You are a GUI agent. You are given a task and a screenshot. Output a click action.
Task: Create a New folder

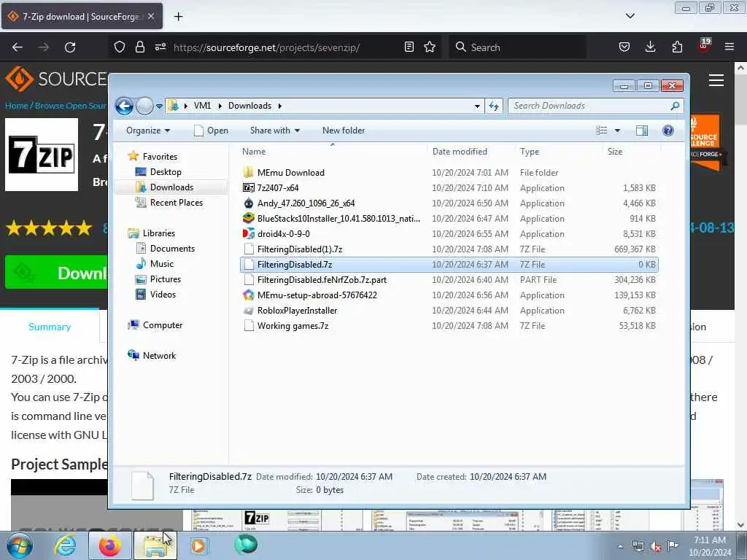coord(344,131)
